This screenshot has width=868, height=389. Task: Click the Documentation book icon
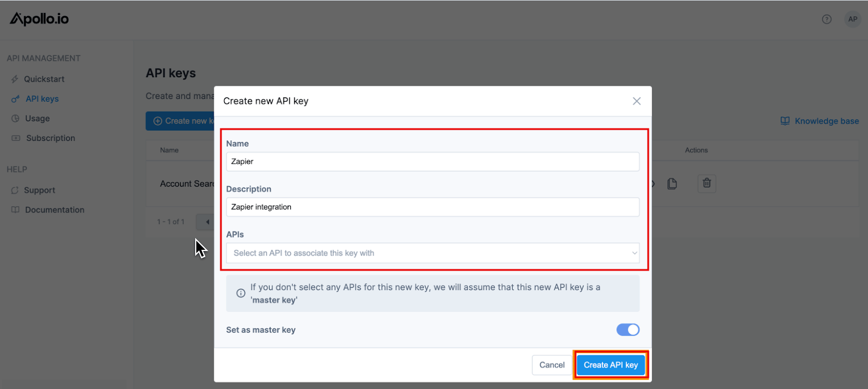coord(15,210)
